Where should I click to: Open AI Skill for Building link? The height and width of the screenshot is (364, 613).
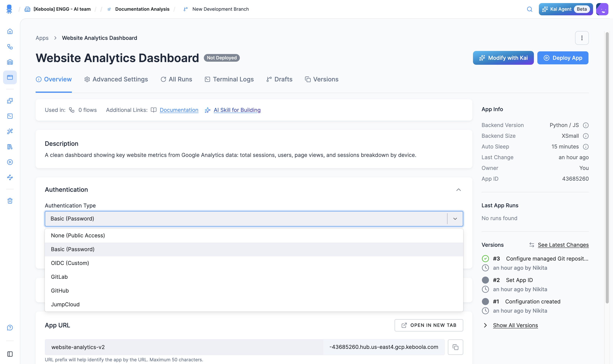point(237,110)
